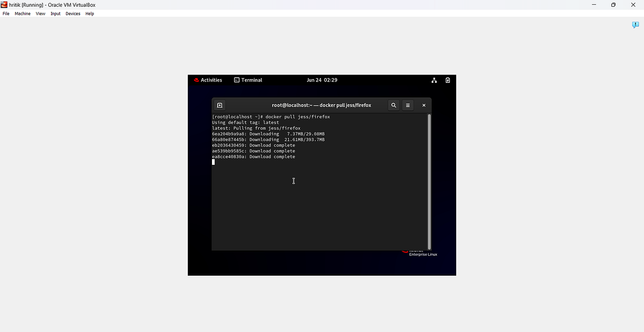Close the terminal window
Viewport: 644px width, 332px height.
pyautogui.click(x=423, y=105)
